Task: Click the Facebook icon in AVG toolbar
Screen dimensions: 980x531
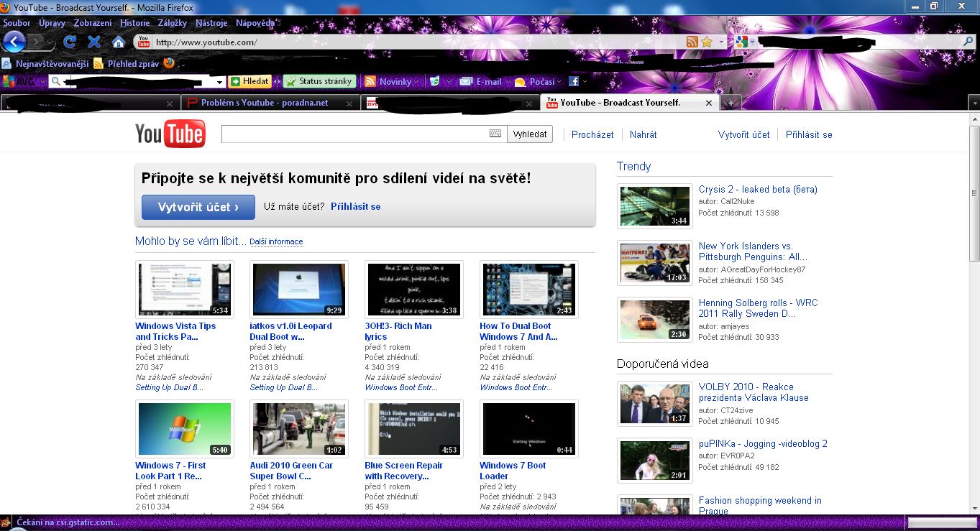Action: [x=574, y=82]
